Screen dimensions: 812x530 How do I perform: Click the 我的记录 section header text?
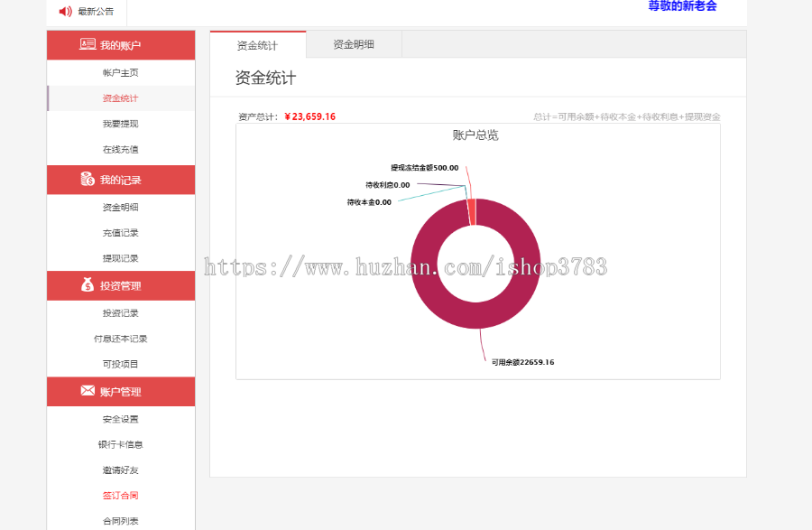[120, 181]
